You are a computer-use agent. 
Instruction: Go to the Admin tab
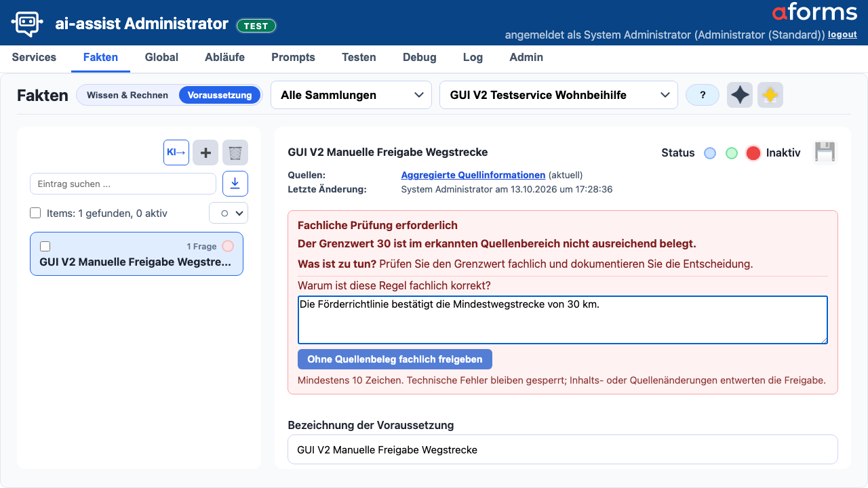point(526,58)
